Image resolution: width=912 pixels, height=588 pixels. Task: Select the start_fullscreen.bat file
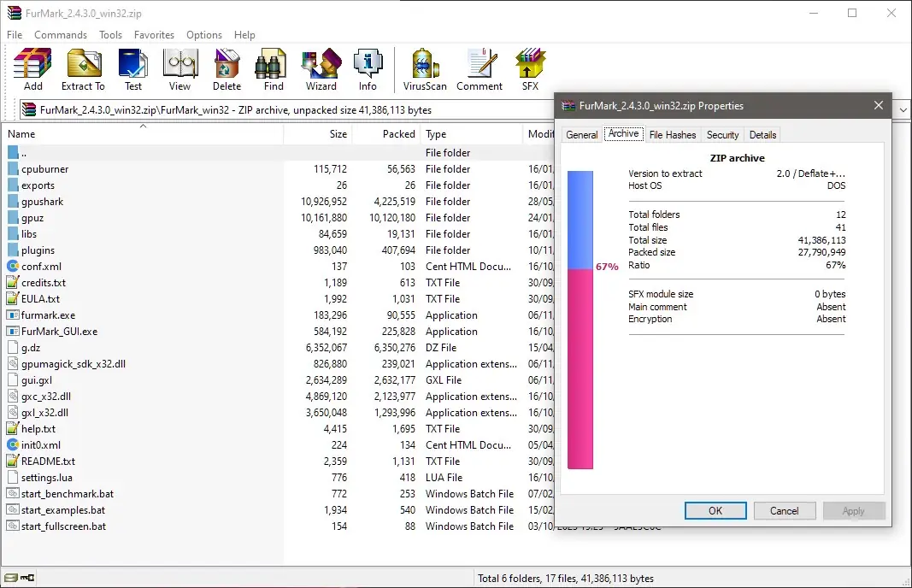278,526
